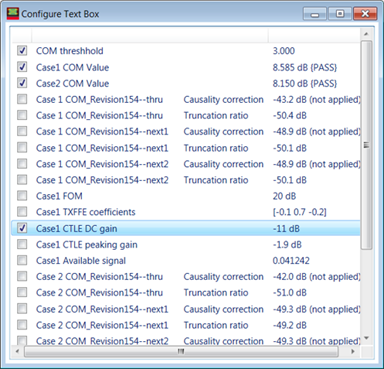Click the vertical scrollbar thumb
Screen dimensions: 384x369
click(366, 145)
